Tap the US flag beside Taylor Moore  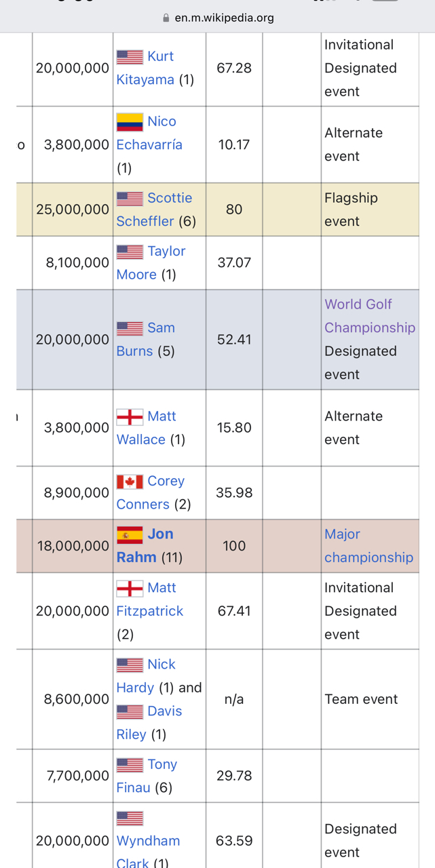(130, 252)
